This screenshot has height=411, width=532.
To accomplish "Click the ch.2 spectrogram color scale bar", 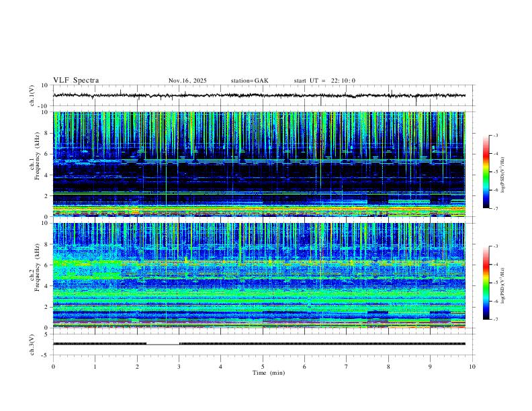I will pyautogui.click(x=486, y=283).
